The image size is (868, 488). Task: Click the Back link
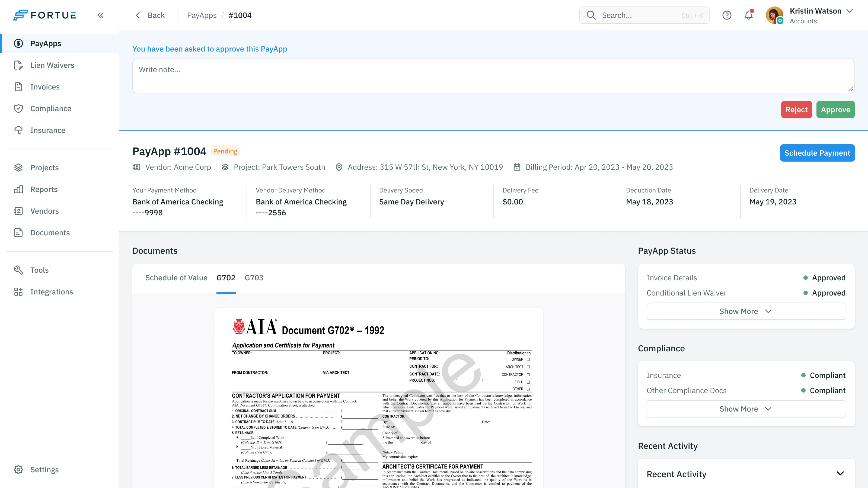pos(156,15)
